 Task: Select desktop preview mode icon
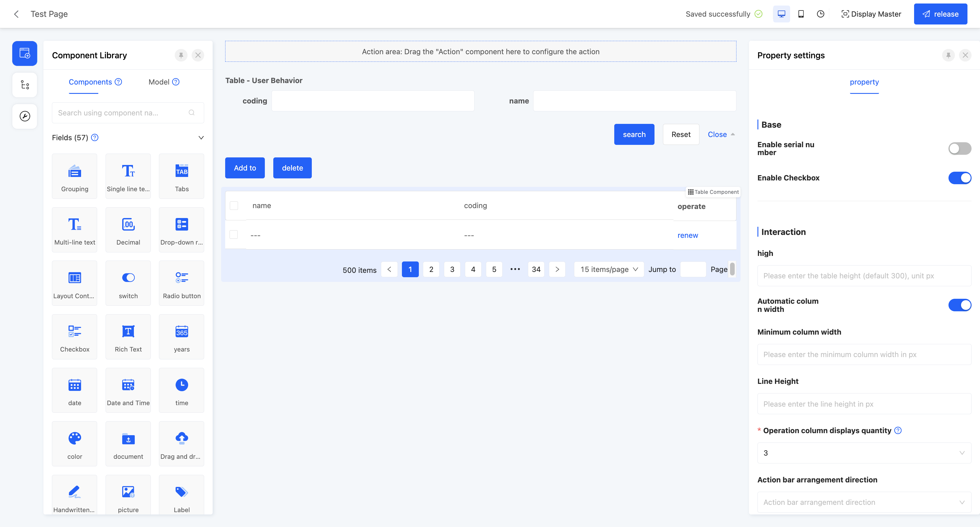tap(781, 14)
